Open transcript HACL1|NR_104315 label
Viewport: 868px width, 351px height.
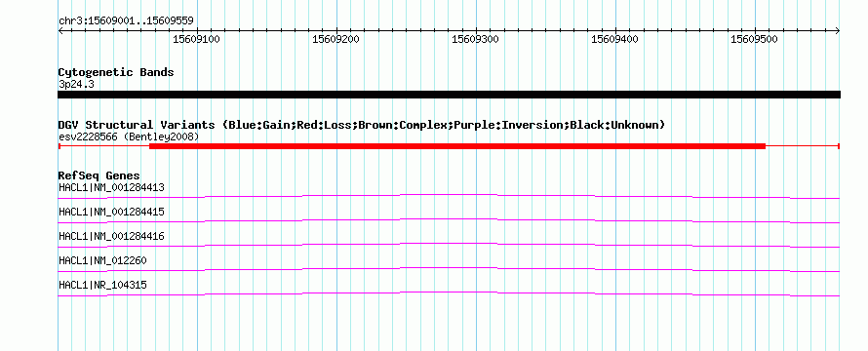click(103, 285)
